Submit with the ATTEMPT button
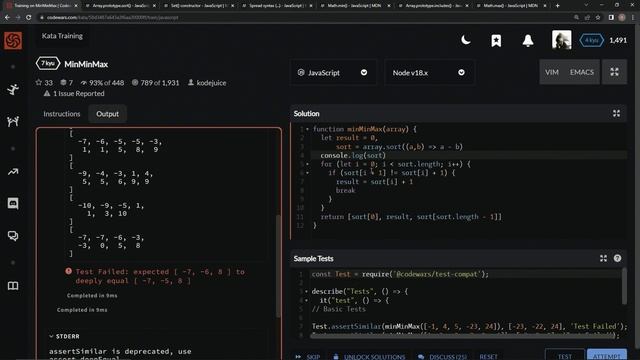The image size is (640, 360). [x=607, y=355]
